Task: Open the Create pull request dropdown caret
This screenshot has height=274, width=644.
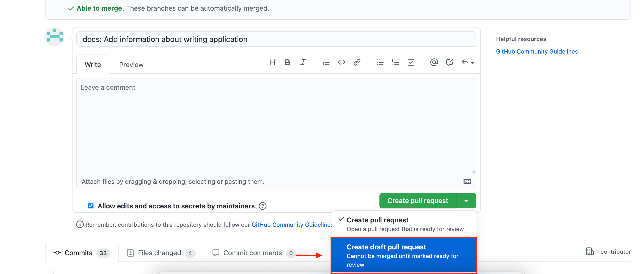Action: (466, 200)
